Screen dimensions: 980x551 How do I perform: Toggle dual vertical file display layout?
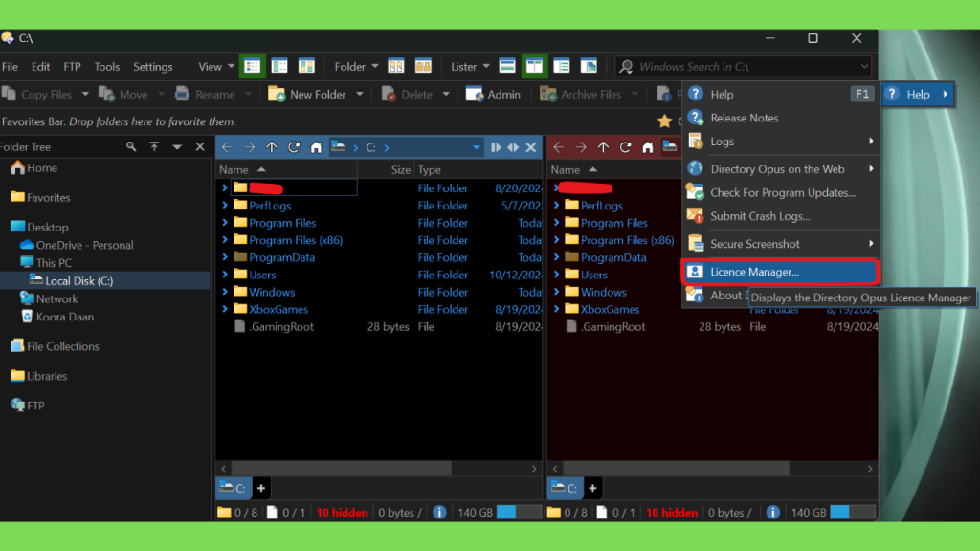coord(534,66)
